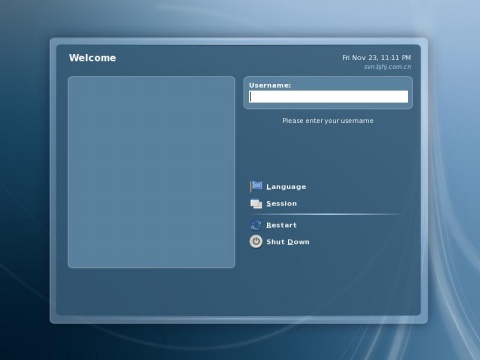Click the date and time text

[377, 58]
